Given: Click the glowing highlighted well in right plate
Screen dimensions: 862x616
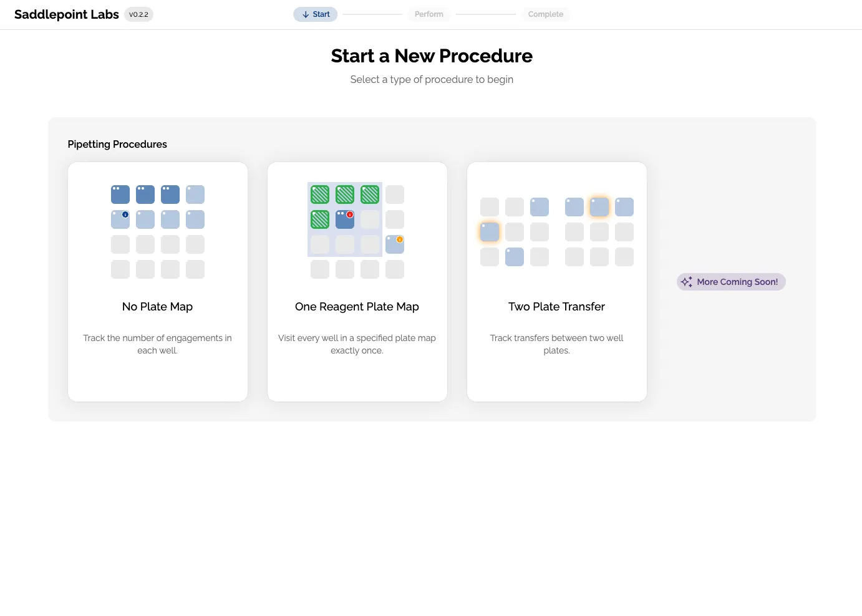Looking at the screenshot, I should [x=599, y=207].
